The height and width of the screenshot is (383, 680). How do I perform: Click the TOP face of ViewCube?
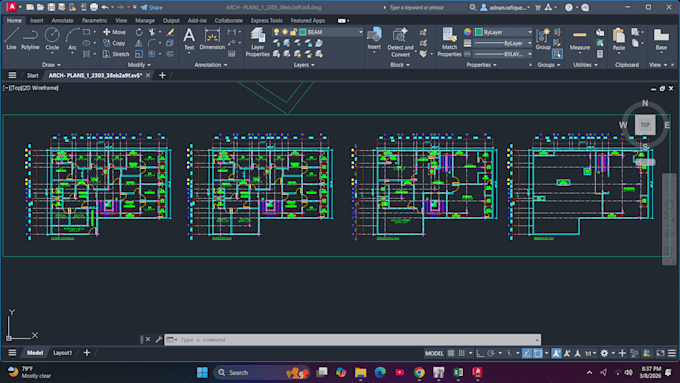tap(645, 125)
